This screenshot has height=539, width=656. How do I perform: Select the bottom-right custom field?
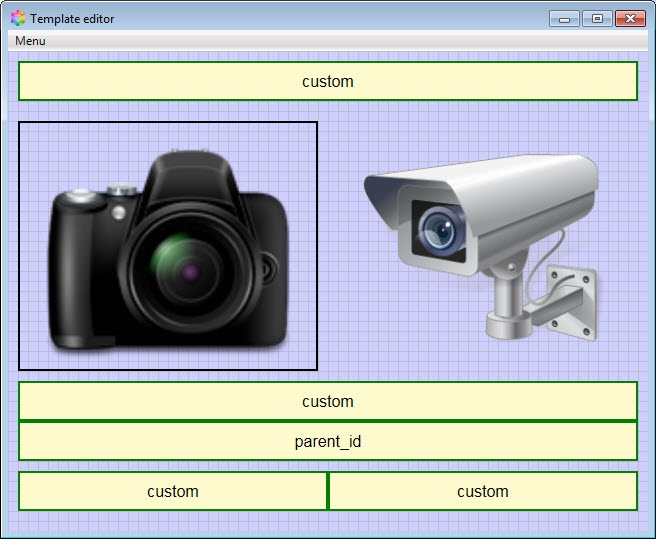tap(483, 491)
